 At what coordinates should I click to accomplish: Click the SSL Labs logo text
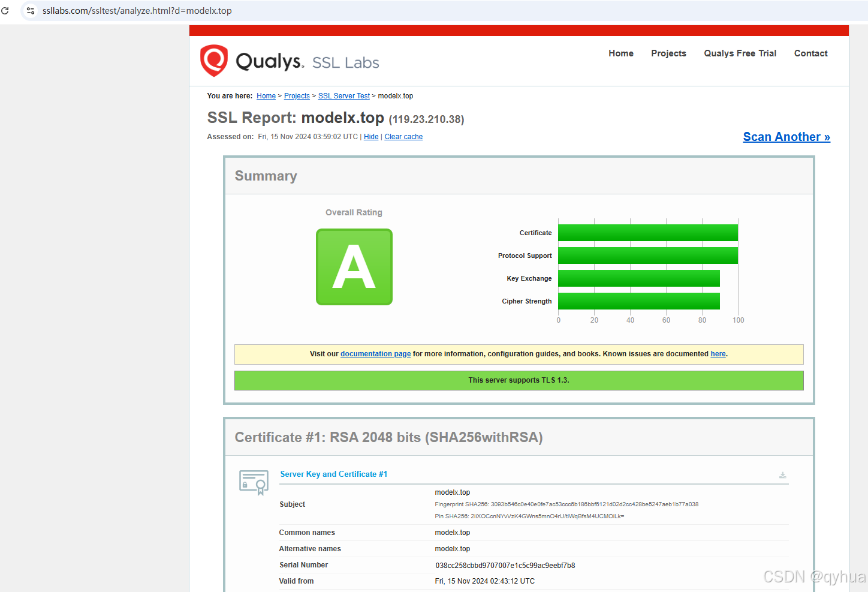point(346,62)
